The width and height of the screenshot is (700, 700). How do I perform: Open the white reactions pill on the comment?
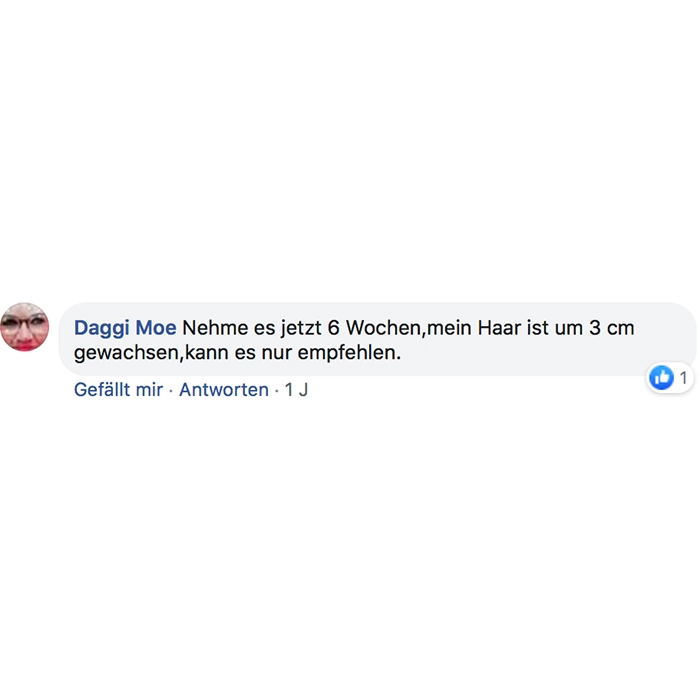670,378
